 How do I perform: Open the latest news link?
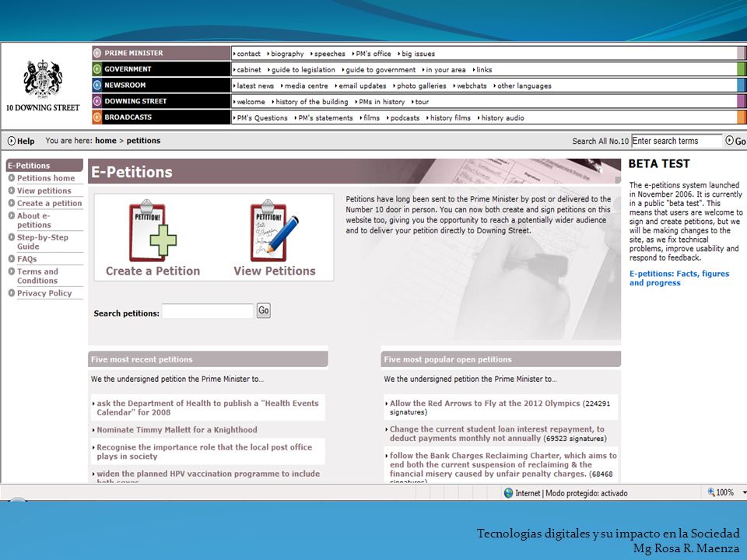255,86
